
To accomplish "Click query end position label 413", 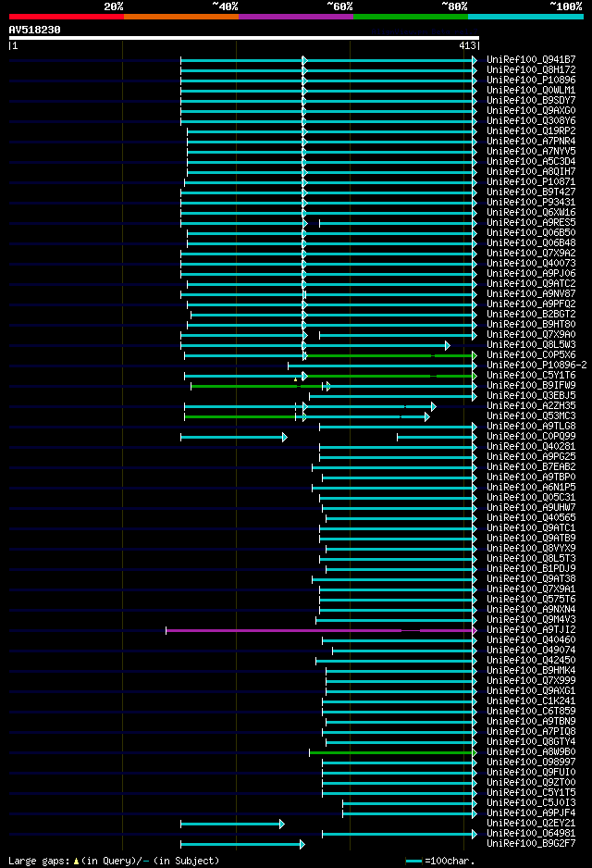I will (x=467, y=46).
